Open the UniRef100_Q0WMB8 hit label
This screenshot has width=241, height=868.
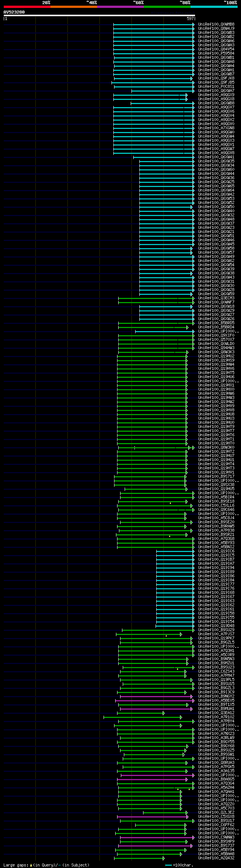216,25
